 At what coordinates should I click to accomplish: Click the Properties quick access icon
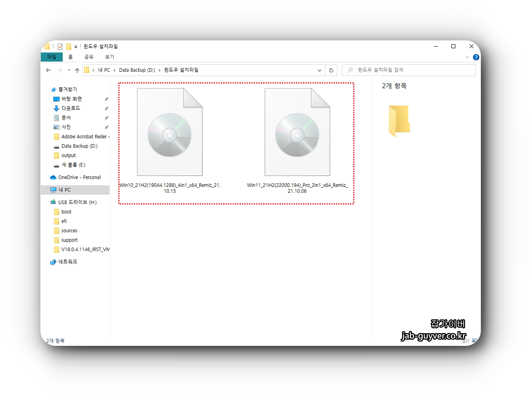60,47
